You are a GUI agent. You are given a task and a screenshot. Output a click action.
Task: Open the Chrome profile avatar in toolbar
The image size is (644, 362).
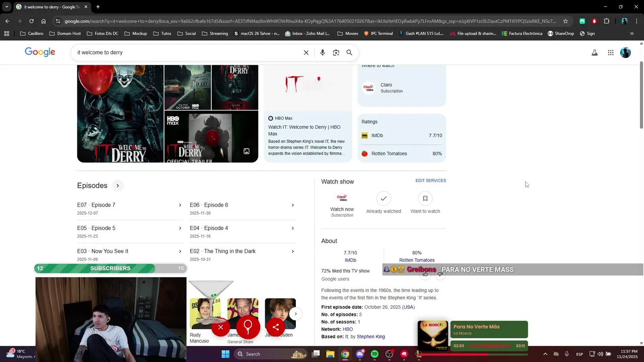pos(624,21)
